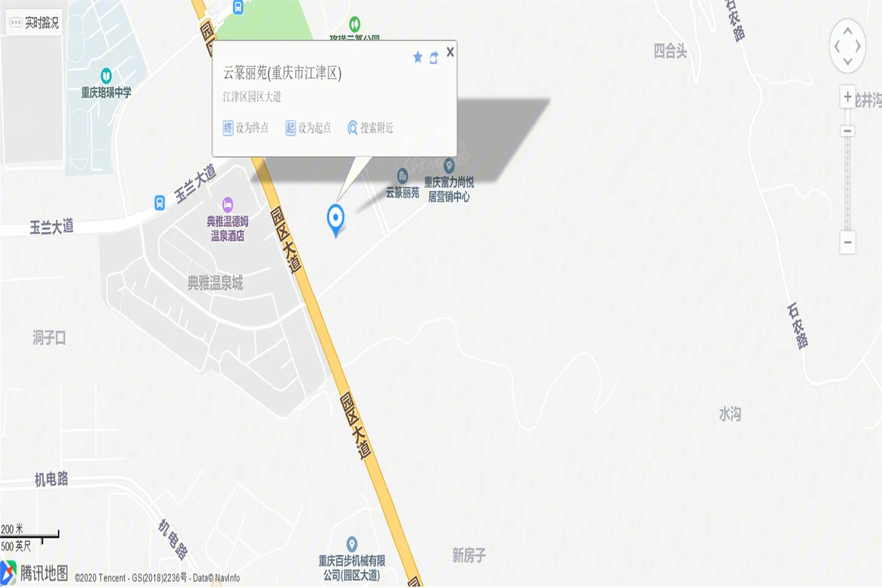Set 云篆丽苑 as start point (设为起点)

tap(308, 127)
